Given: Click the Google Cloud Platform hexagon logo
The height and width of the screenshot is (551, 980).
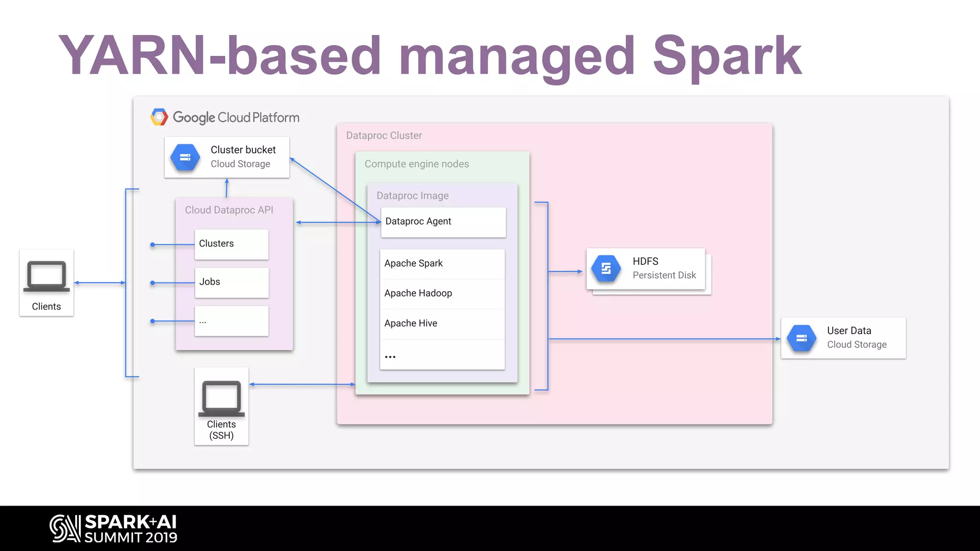Looking at the screenshot, I should (159, 117).
